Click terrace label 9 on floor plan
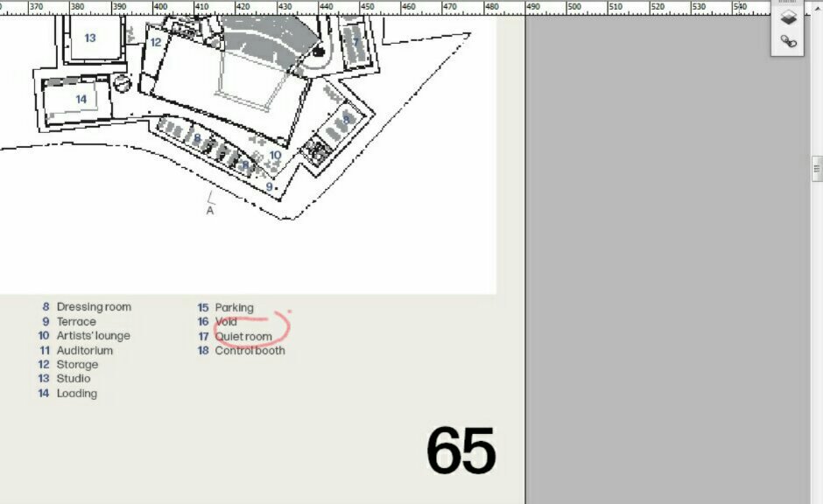This screenshot has height=504, width=823. click(x=270, y=186)
